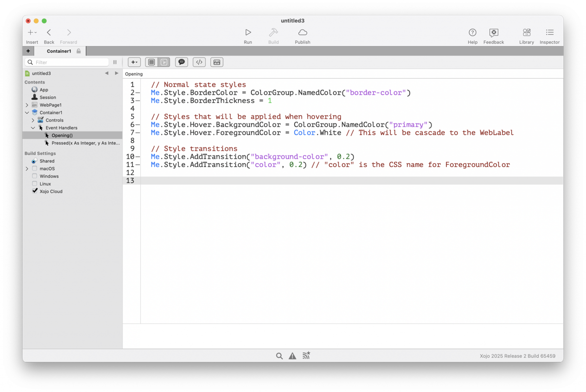
Task: Select the Container1 tab
Action: point(59,51)
